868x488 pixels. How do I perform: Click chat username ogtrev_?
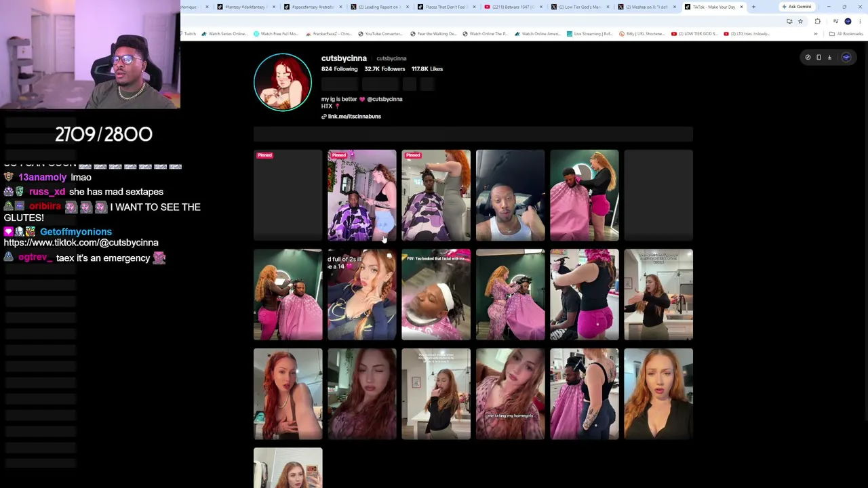[35, 258]
